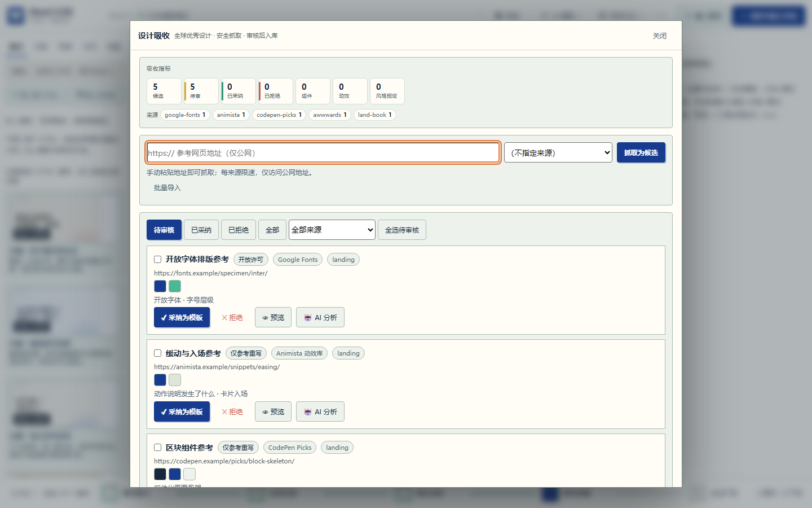Click the Animista 动效库 tag

pos(299,353)
